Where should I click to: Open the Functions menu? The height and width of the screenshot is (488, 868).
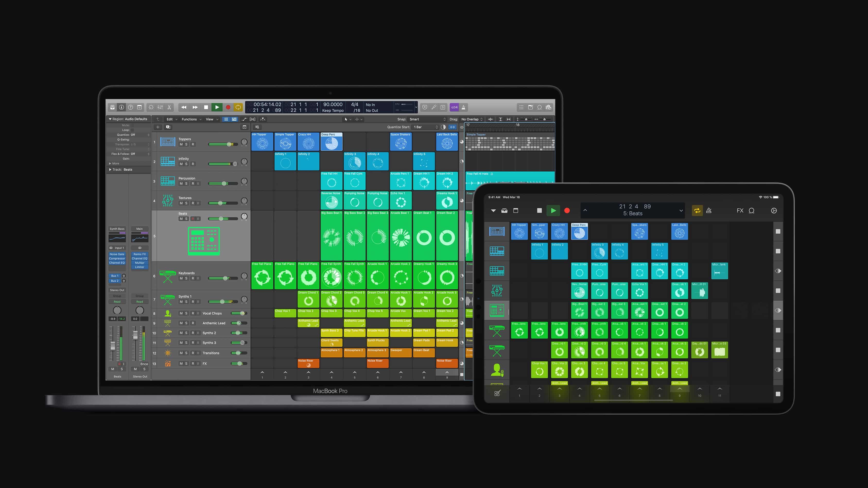(190, 119)
